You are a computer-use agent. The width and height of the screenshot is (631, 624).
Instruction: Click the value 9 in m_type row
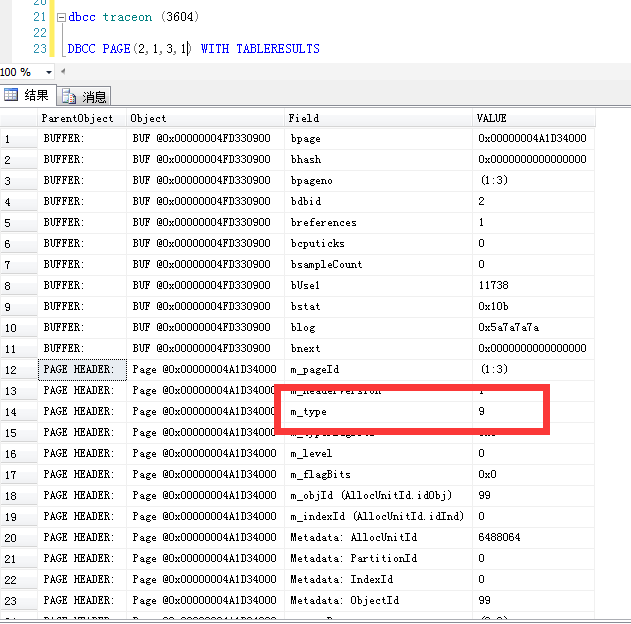click(x=533, y=412)
